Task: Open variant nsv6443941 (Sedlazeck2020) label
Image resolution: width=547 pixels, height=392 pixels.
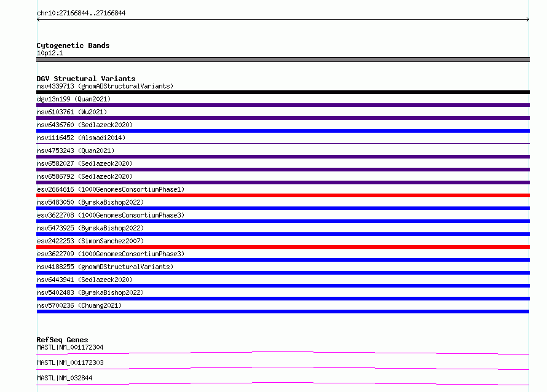Action: (85, 280)
